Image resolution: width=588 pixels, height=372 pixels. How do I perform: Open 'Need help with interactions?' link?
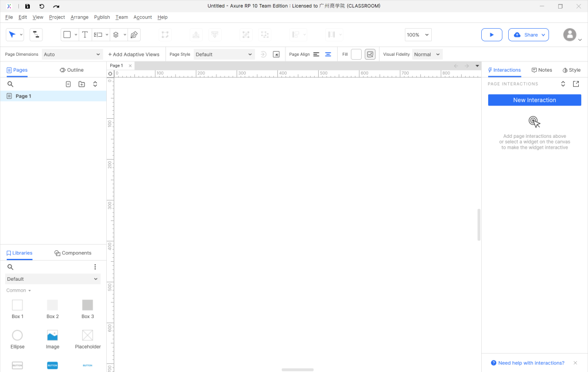pyautogui.click(x=531, y=363)
